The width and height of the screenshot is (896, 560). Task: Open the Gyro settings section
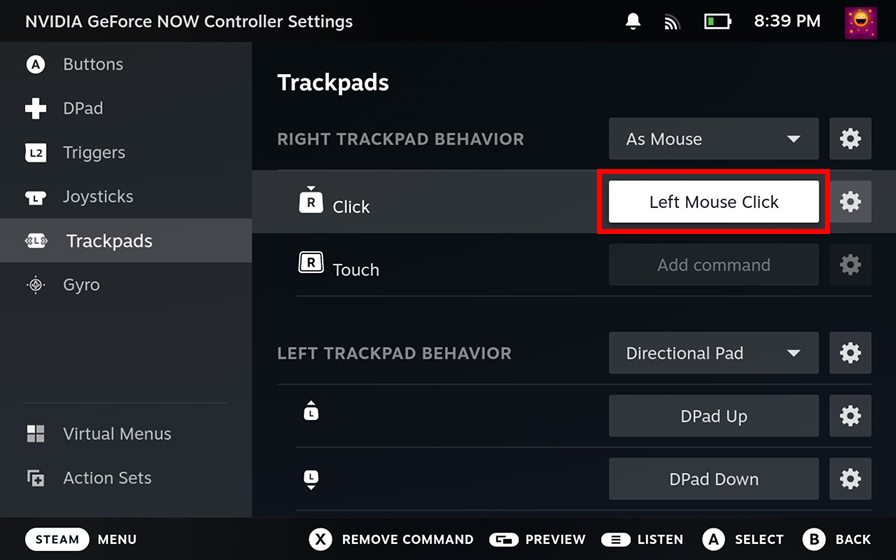81,285
